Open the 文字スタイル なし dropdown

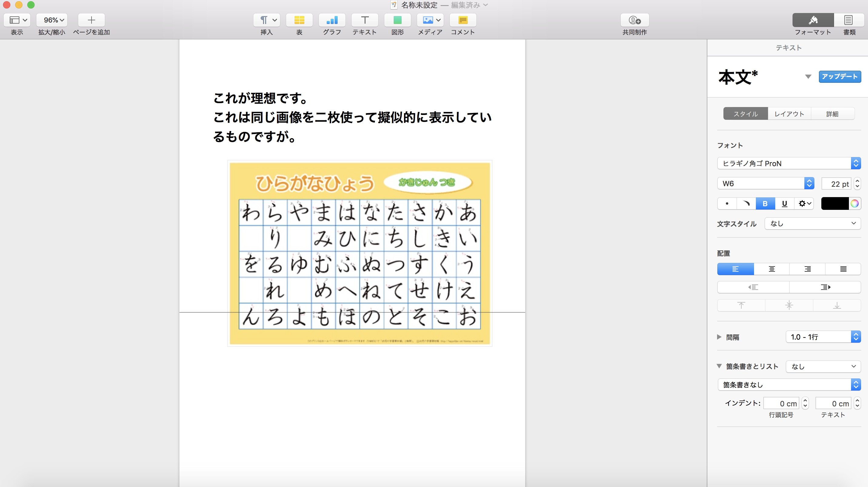(x=813, y=223)
